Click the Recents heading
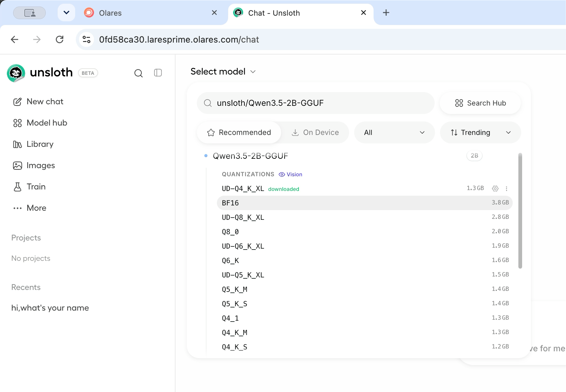The image size is (566, 392). (x=26, y=287)
